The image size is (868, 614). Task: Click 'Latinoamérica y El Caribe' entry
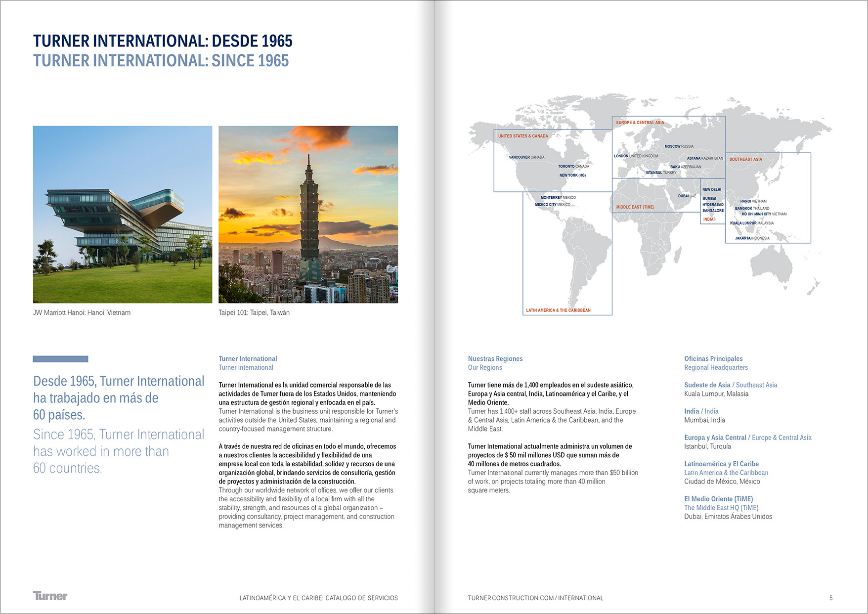coord(721,464)
